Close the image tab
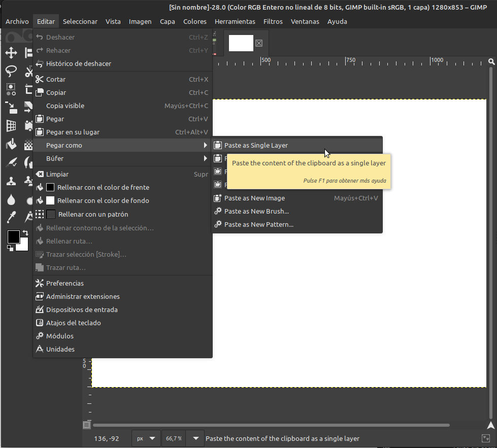The width and height of the screenshot is (497, 448). pyautogui.click(x=259, y=43)
